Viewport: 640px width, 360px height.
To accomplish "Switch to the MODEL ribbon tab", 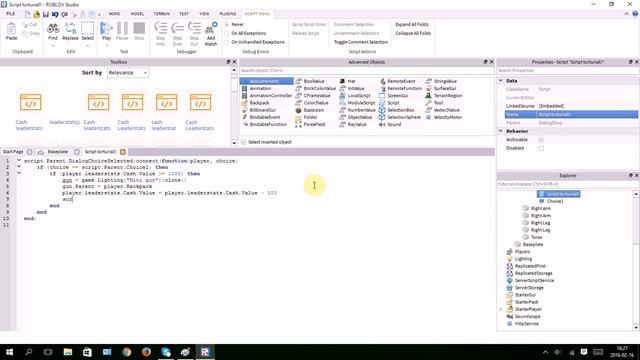I will tap(137, 14).
